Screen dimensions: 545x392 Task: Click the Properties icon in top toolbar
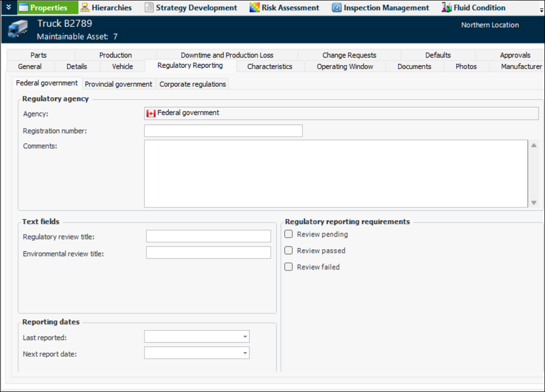[24, 8]
